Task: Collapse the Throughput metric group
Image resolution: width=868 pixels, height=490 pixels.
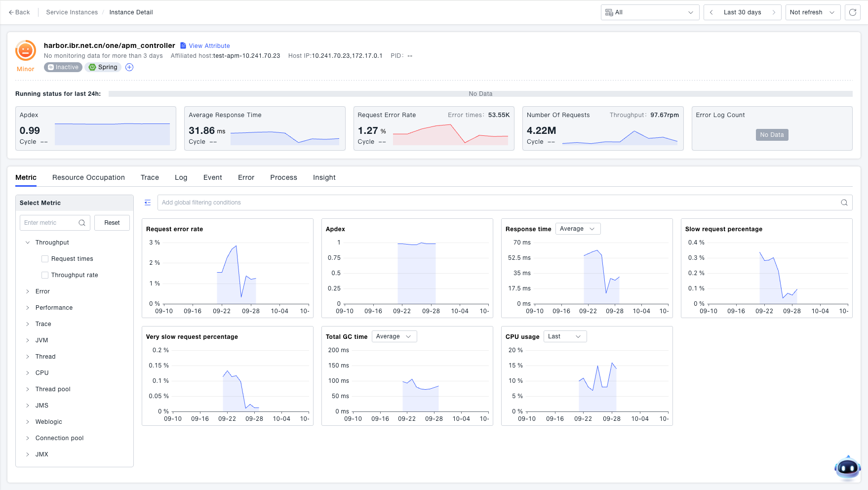Action: [28, 243]
